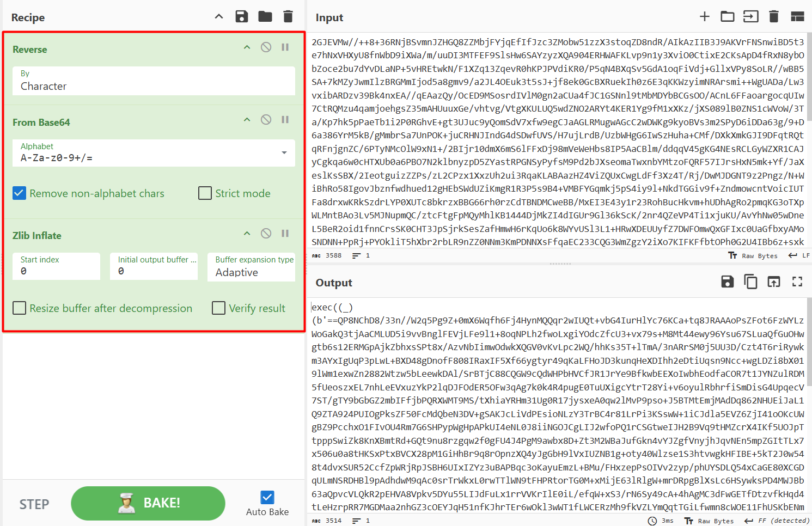
Task: Reset the pane layout
Action: (797, 16)
